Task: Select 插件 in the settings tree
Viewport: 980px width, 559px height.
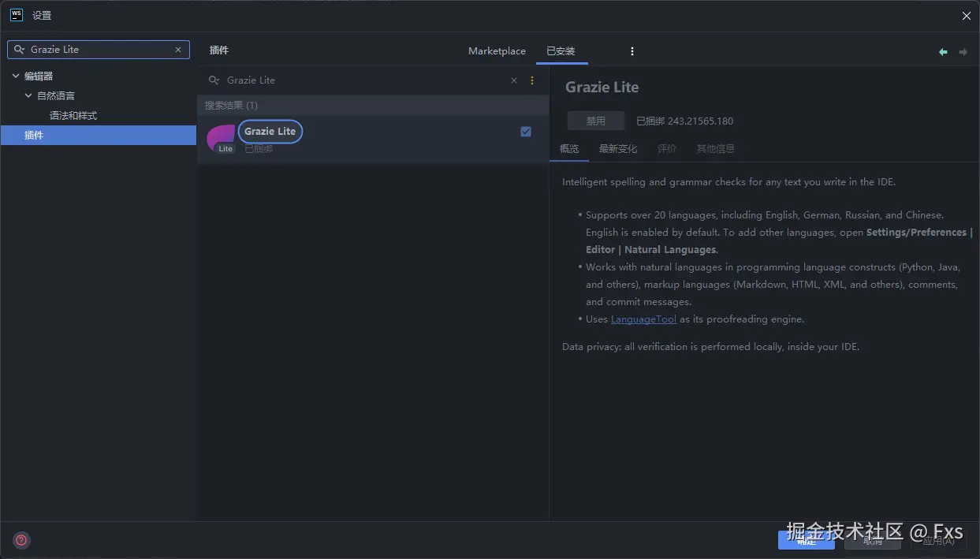Action: 99,136
